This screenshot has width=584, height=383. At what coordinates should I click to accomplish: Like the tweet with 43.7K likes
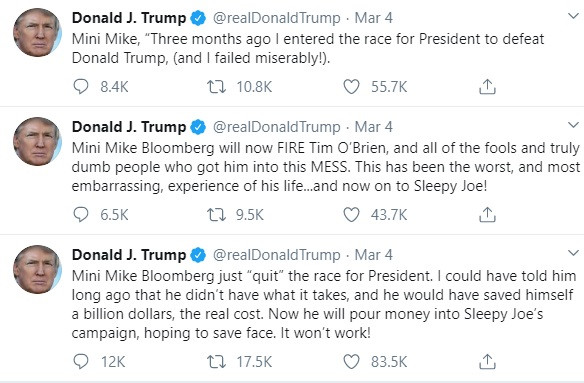(x=351, y=215)
